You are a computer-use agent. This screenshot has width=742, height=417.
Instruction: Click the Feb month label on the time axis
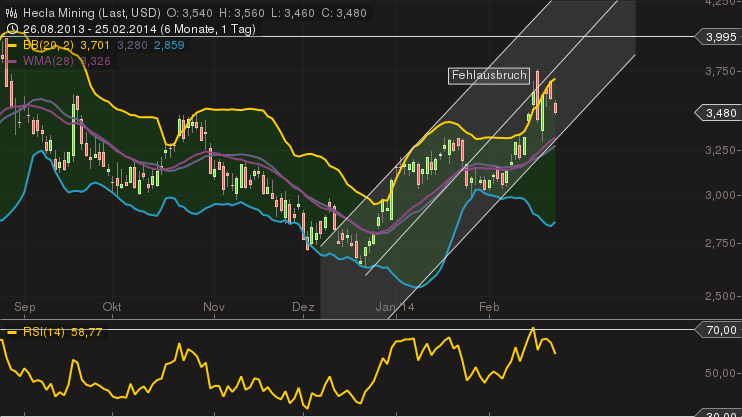489,307
